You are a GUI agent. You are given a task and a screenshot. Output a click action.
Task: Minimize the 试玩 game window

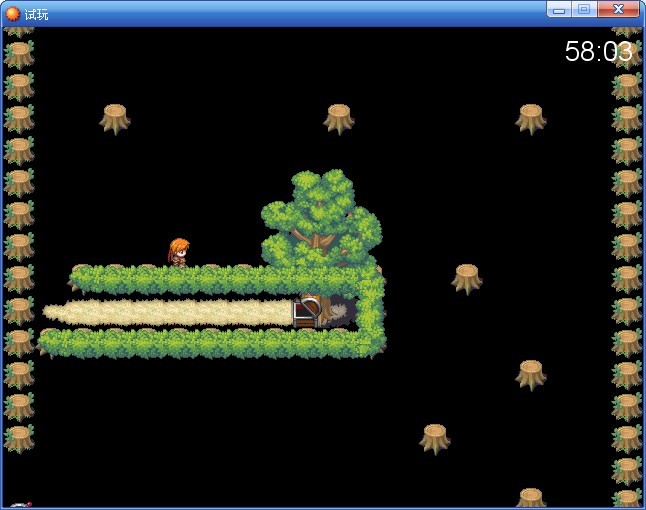click(x=559, y=9)
